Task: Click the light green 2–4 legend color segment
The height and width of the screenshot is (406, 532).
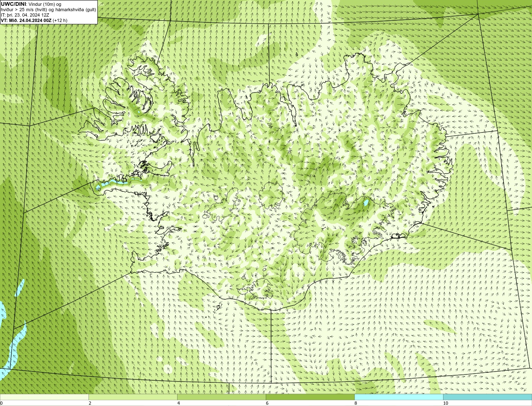Action: pos(133,397)
